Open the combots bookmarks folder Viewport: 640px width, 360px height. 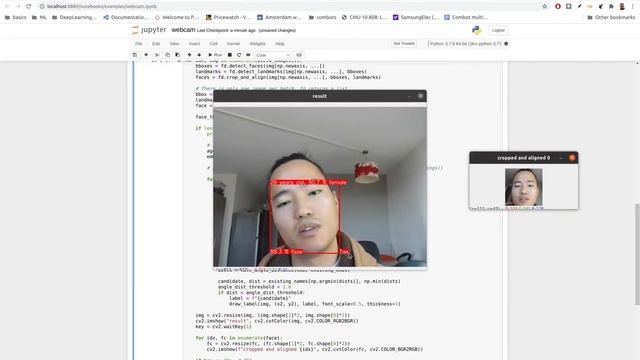click(322, 17)
